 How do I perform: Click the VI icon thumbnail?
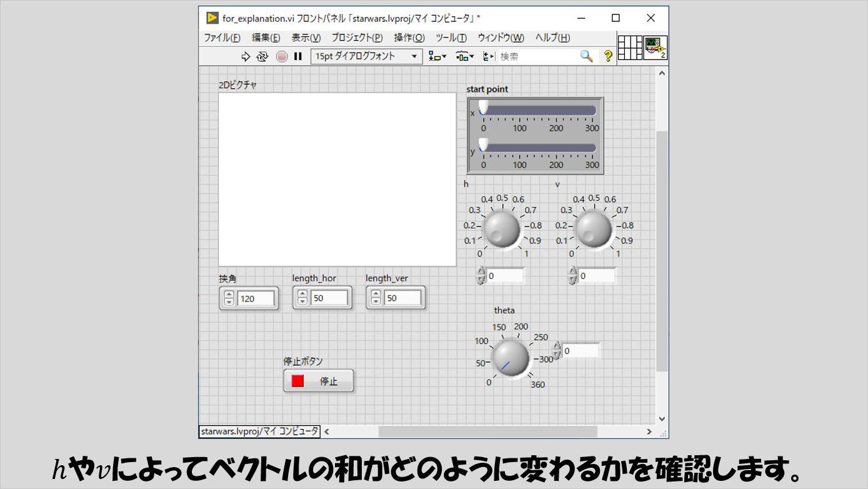pos(655,48)
